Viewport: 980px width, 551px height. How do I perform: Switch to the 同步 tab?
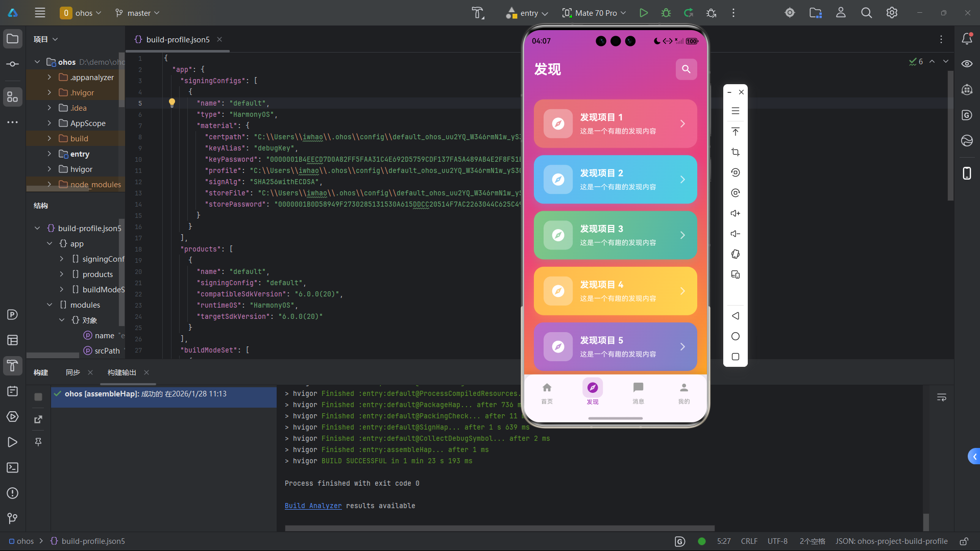73,372
